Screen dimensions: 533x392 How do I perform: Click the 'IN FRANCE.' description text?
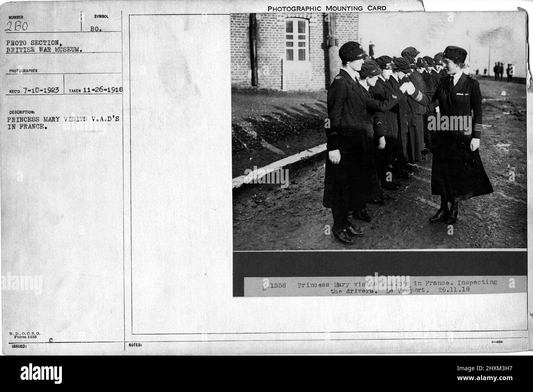pyautogui.click(x=27, y=127)
